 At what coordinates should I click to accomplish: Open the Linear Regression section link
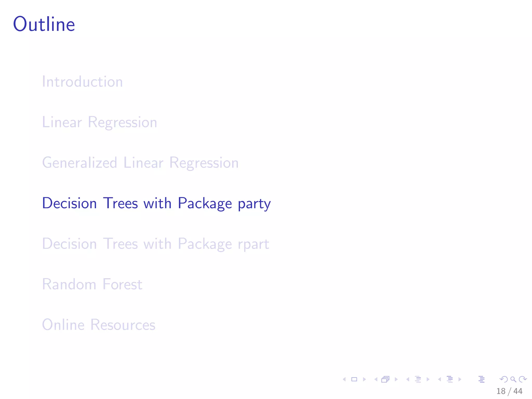pos(99,122)
